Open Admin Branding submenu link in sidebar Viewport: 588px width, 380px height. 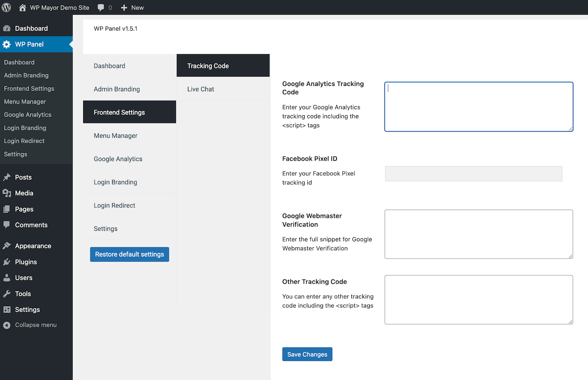[x=26, y=75]
